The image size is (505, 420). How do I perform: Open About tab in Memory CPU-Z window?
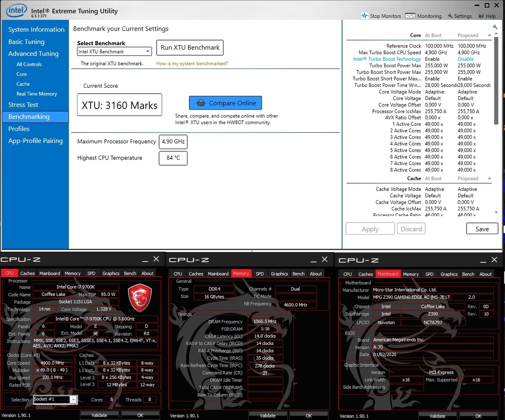click(x=316, y=274)
